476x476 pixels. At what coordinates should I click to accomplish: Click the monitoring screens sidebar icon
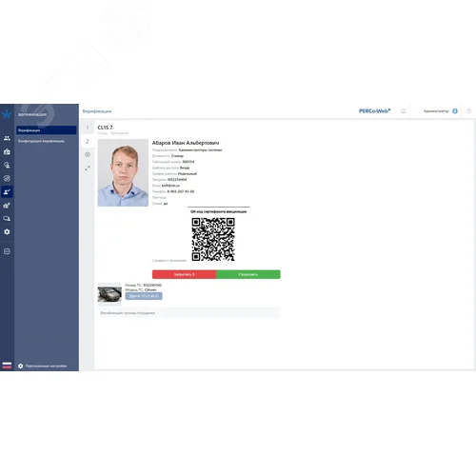(7, 218)
